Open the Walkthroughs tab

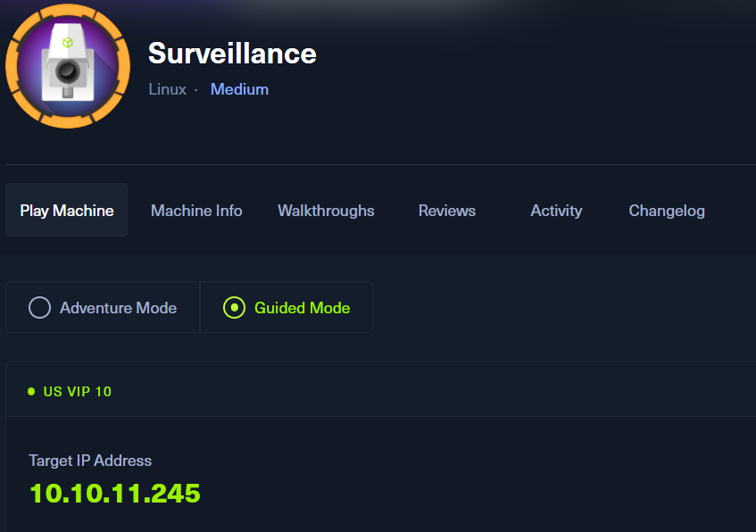(326, 211)
